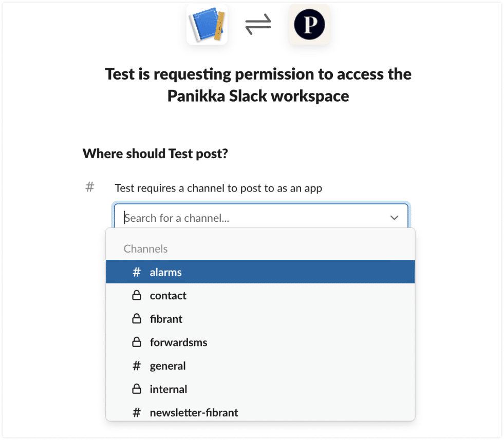The image size is (504, 440).
Task: Choose the general channel
Action: pos(167,366)
